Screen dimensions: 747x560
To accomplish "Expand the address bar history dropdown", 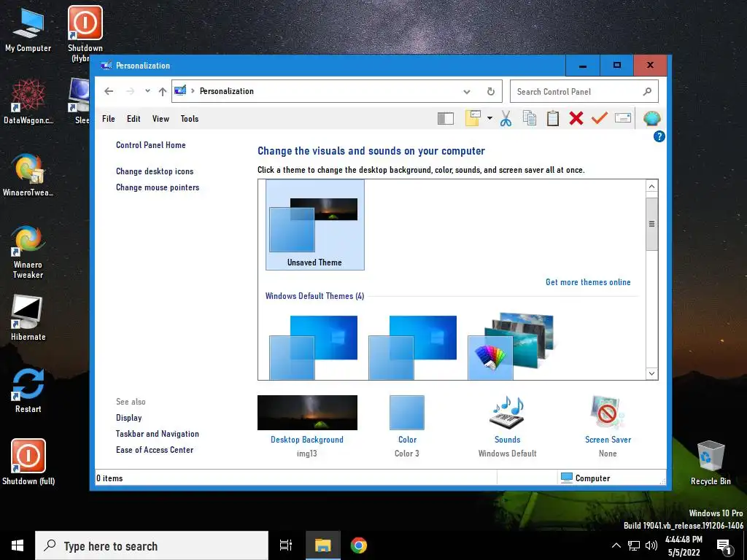I will [467, 91].
